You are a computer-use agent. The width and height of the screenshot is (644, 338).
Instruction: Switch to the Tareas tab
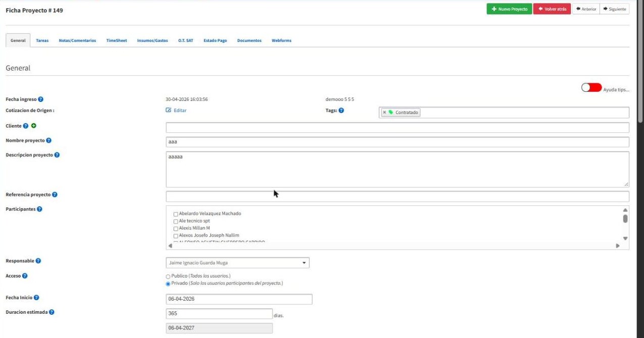42,40
